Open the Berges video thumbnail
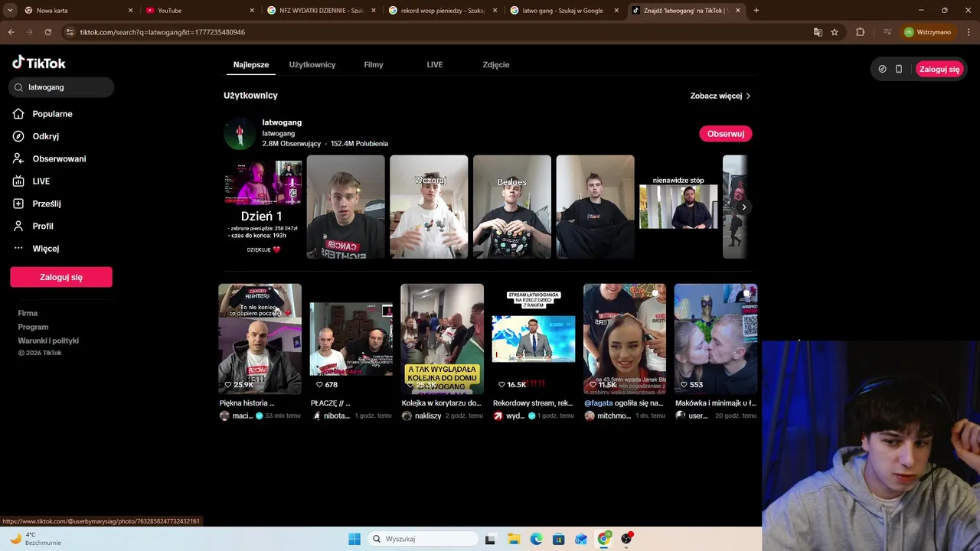This screenshot has width=980, height=551. coord(512,207)
